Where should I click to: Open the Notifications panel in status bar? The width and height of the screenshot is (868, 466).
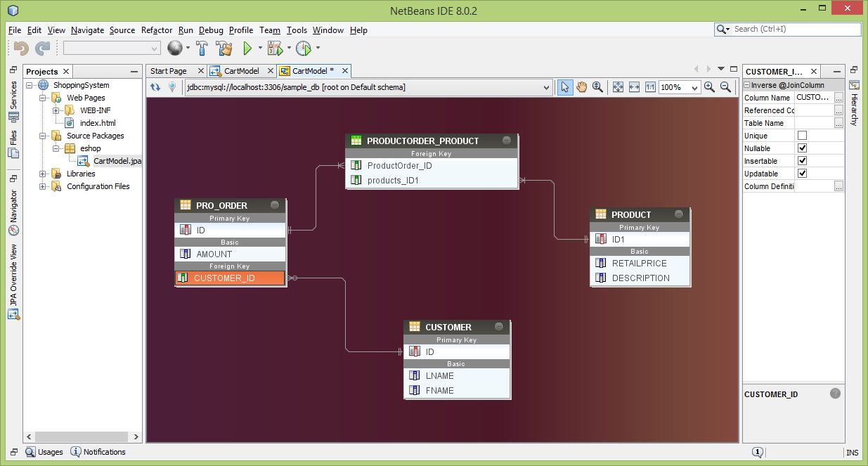(98, 452)
